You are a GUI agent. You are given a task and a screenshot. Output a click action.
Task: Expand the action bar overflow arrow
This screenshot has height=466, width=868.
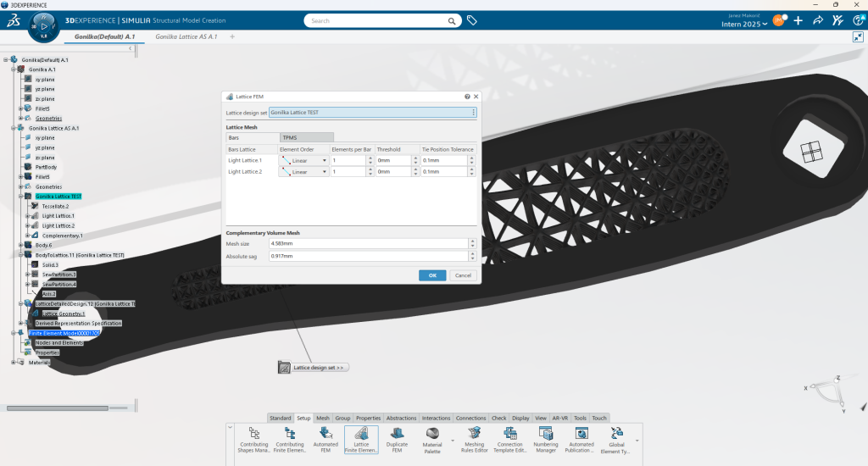637,441
